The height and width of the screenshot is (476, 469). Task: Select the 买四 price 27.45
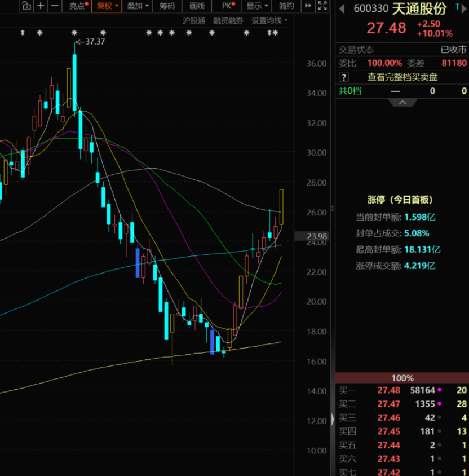[x=388, y=431]
